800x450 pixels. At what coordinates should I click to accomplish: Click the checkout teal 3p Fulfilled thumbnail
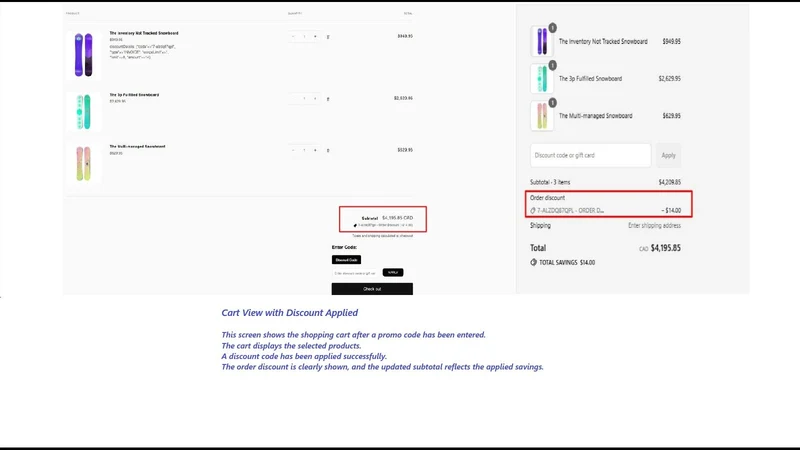coord(542,79)
